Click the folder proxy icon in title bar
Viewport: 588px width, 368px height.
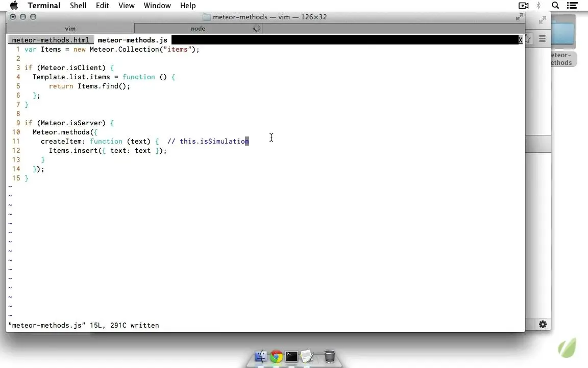tap(206, 17)
